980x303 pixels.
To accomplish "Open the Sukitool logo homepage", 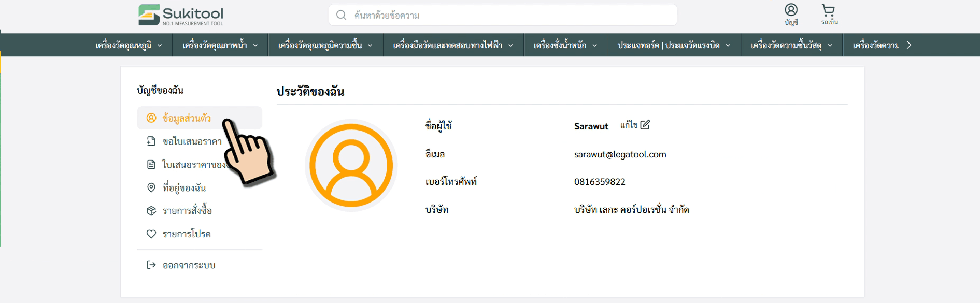I will click(181, 15).
